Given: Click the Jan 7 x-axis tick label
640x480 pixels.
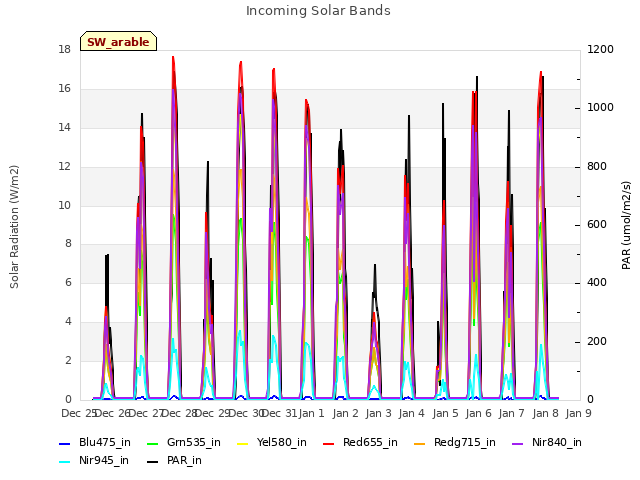Looking at the screenshot, I should 512,413.
